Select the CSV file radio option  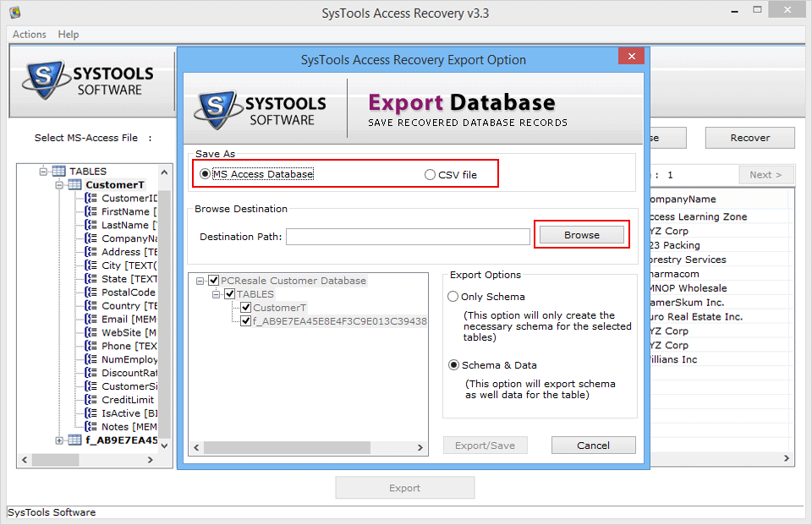point(430,174)
